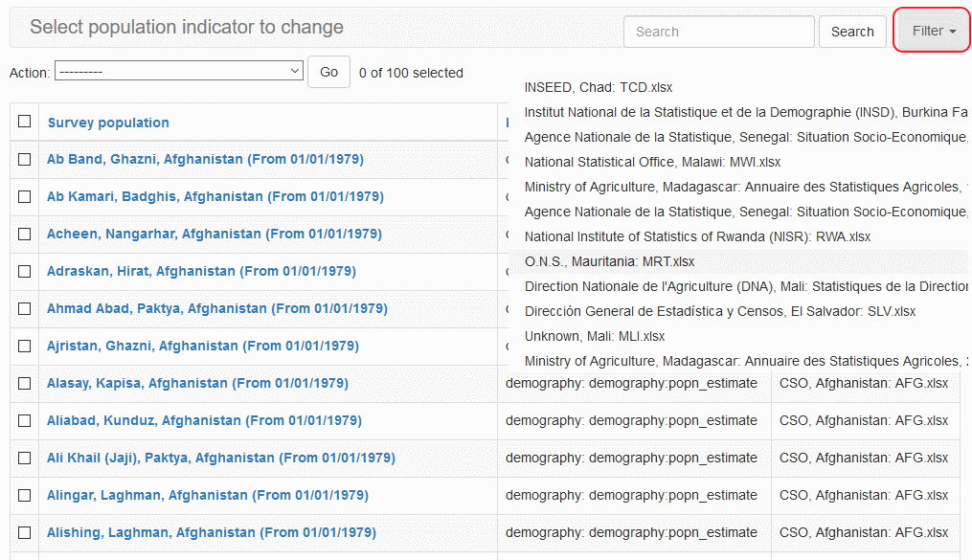Tick the Acheen, Nangarhar row checkbox
This screenshot has width=972, height=560.
25,234
